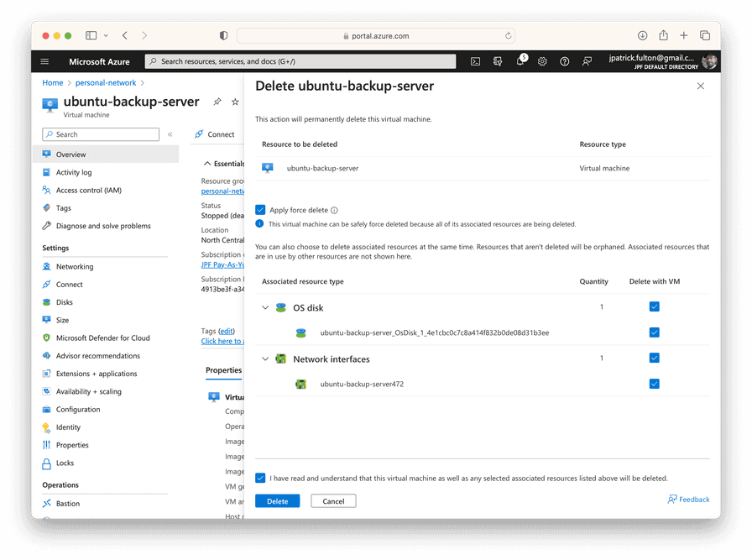Favorite the virtual machine with star icon
Image resolution: width=752 pixels, height=560 pixels.
click(x=235, y=102)
